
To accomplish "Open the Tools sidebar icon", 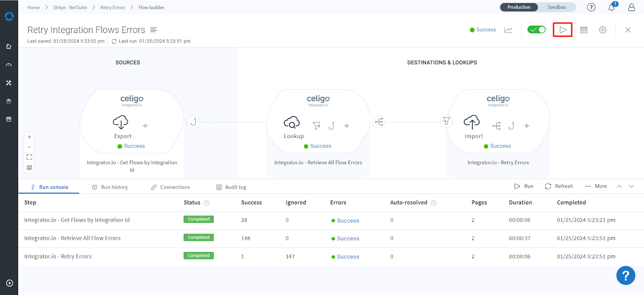I will coord(9,83).
